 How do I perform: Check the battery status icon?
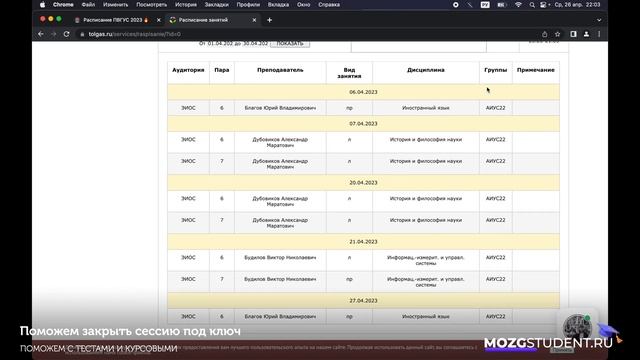502,5
